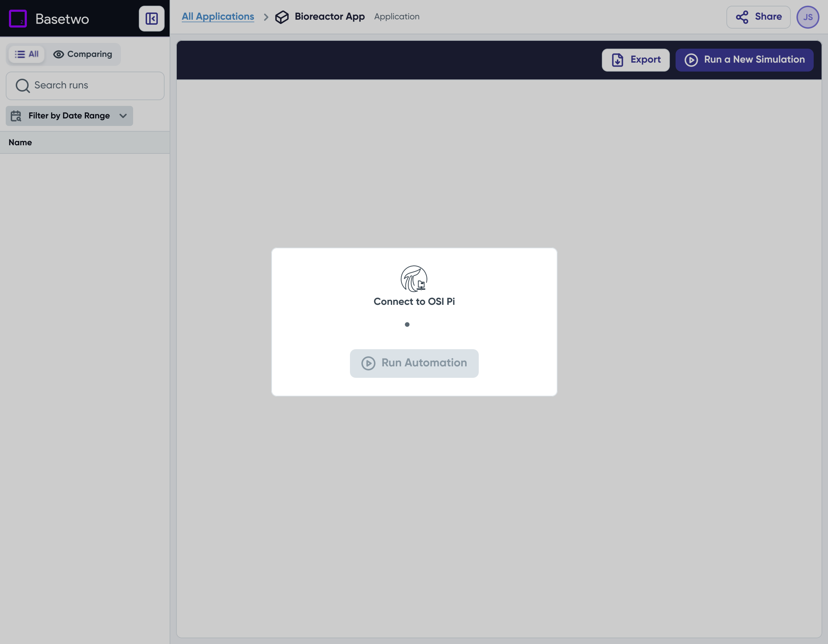Toggle the Comparing eye icon
This screenshot has height=644, width=828.
coord(58,55)
